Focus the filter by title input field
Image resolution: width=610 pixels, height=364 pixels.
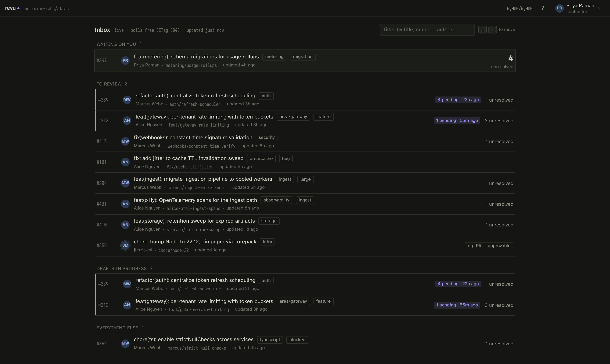(427, 30)
